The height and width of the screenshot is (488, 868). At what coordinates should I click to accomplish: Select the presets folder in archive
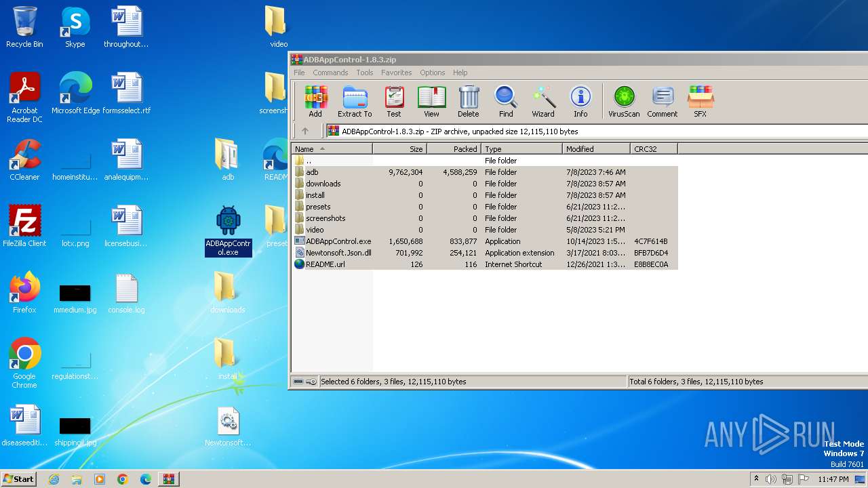coord(485,207)
